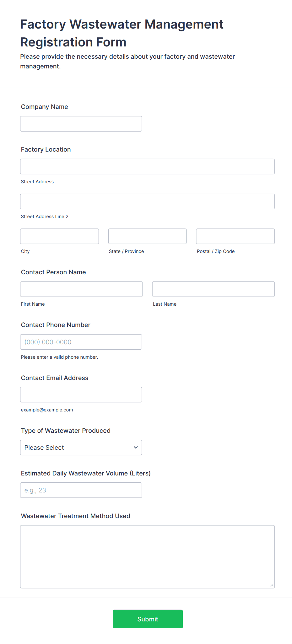This screenshot has height=644, width=292.
Task: Click the Postal / Zip Code field
Action: coord(235,236)
